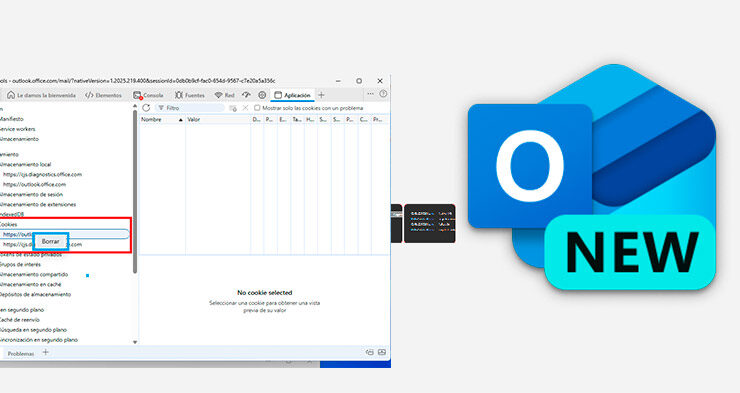Open the Problemas drawer tab

coord(21,353)
